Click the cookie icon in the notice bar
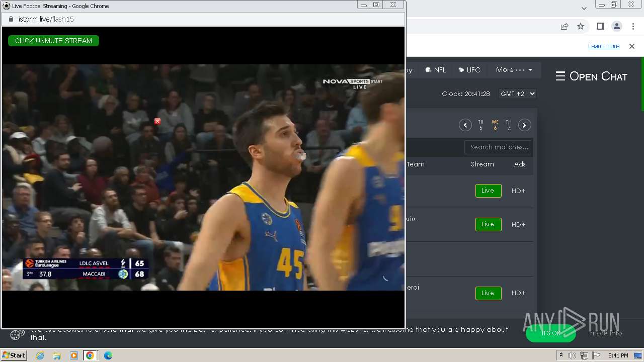 tap(17, 334)
